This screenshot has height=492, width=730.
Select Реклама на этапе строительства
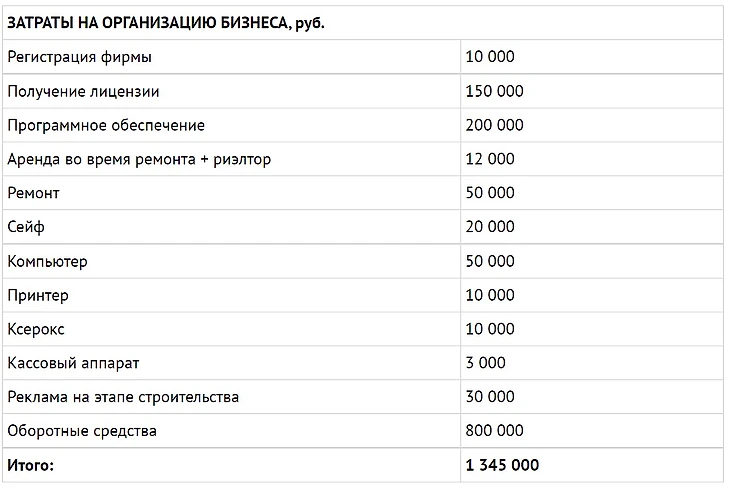click(x=123, y=398)
